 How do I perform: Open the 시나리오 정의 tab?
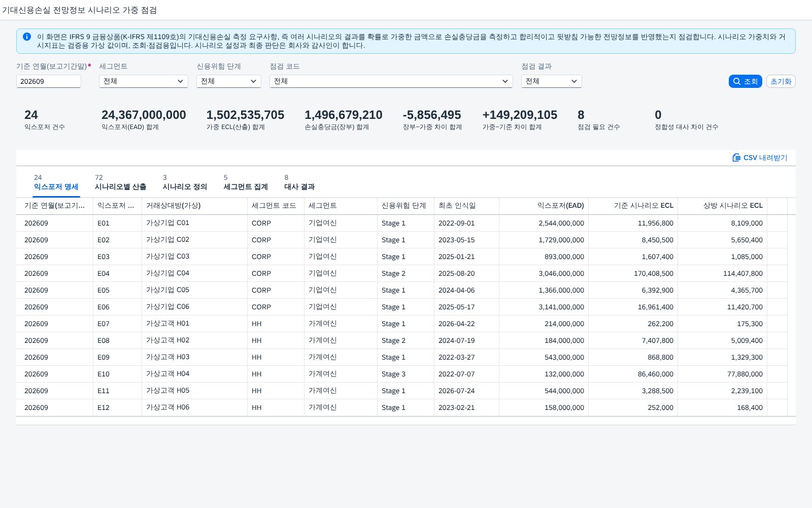point(185,183)
